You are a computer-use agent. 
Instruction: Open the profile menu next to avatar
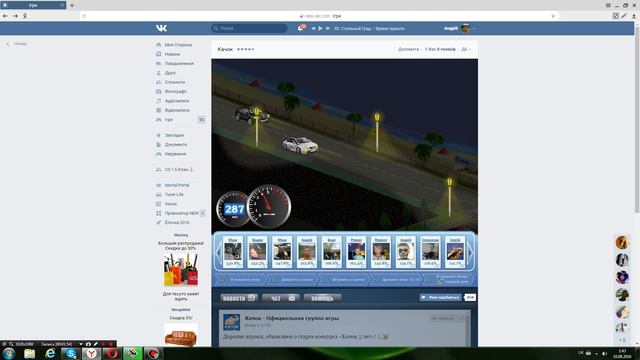[x=474, y=28]
